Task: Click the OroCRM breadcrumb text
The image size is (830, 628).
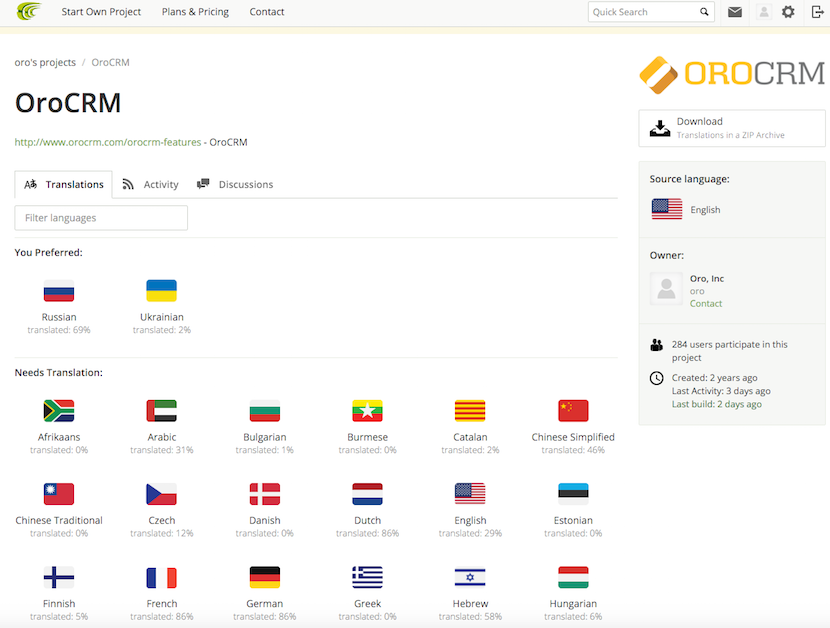Action: click(x=110, y=62)
